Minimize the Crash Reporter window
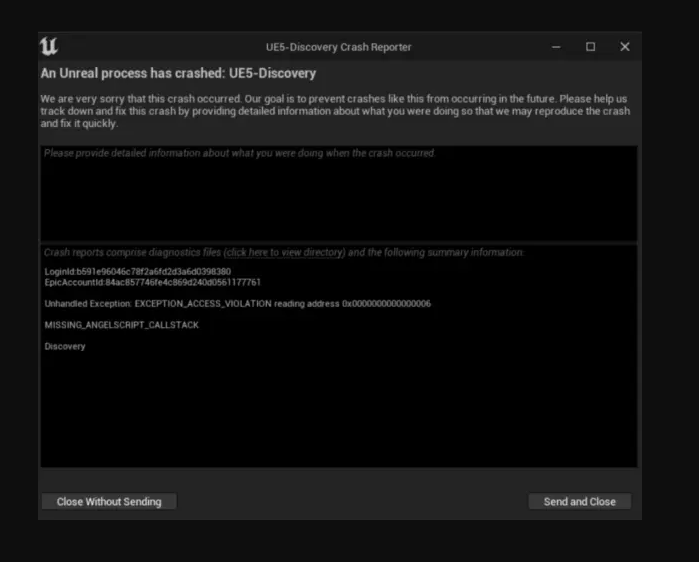This screenshot has width=699, height=562. pyautogui.click(x=556, y=47)
